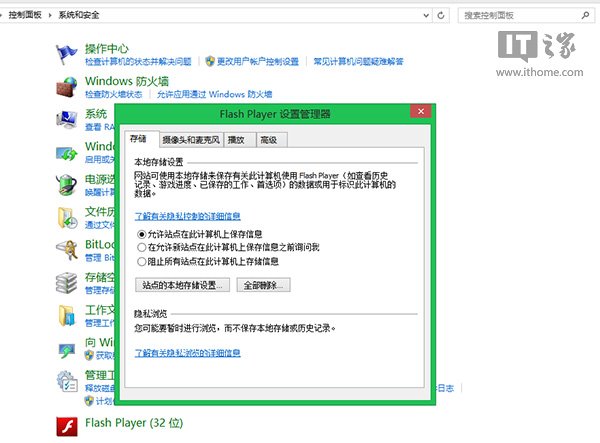
Task: Click the BitLocker drive encryption icon
Action: [x=66, y=250]
